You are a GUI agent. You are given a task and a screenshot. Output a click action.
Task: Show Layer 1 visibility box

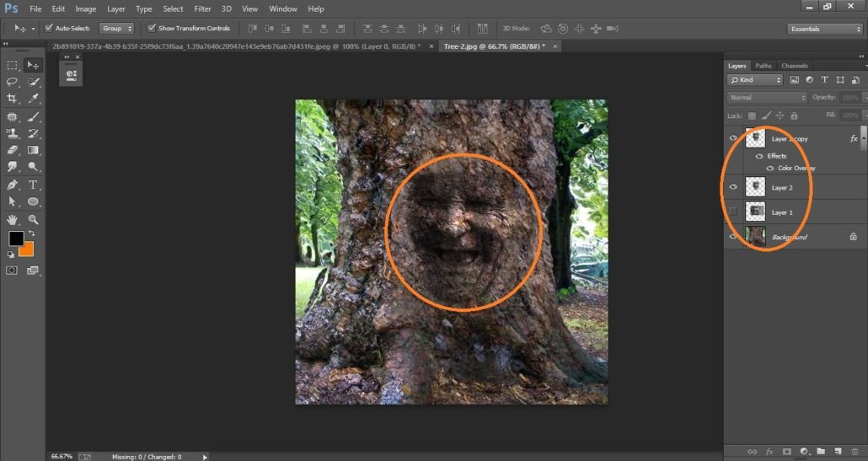coord(733,212)
